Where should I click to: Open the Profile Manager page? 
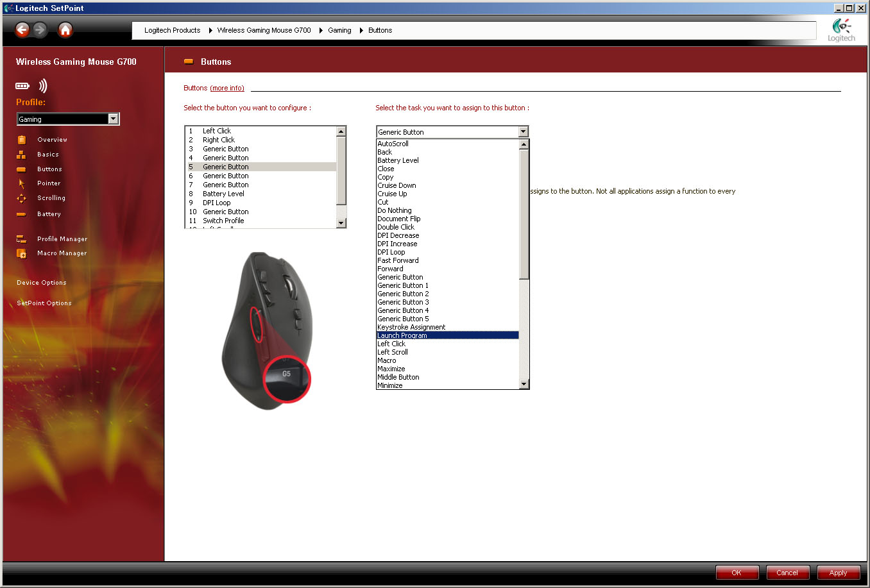[x=62, y=239]
